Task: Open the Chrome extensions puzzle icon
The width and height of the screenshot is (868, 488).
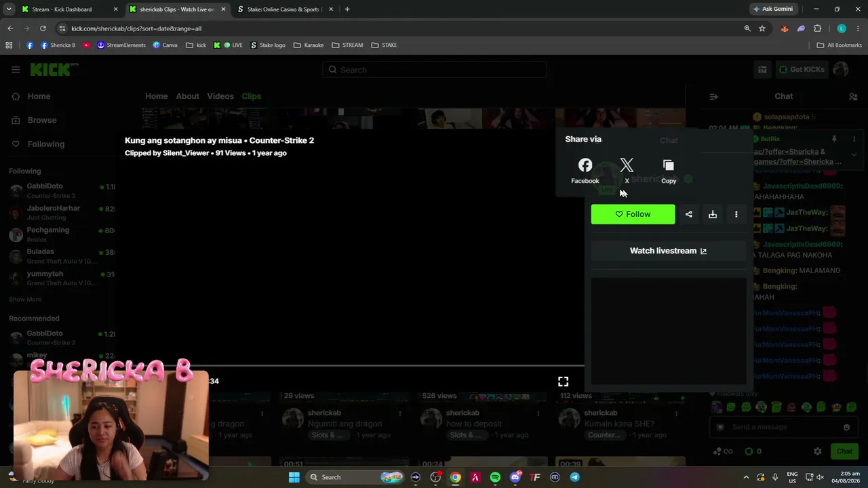Action: click(x=817, y=28)
